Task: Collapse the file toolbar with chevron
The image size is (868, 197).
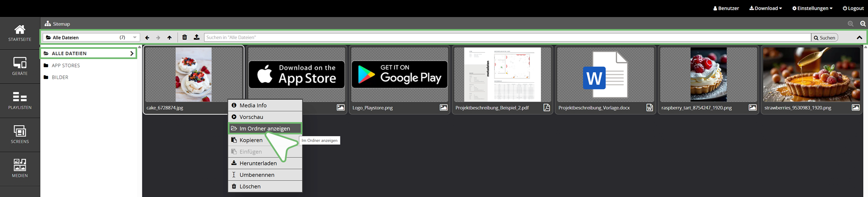Action: pos(859,37)
